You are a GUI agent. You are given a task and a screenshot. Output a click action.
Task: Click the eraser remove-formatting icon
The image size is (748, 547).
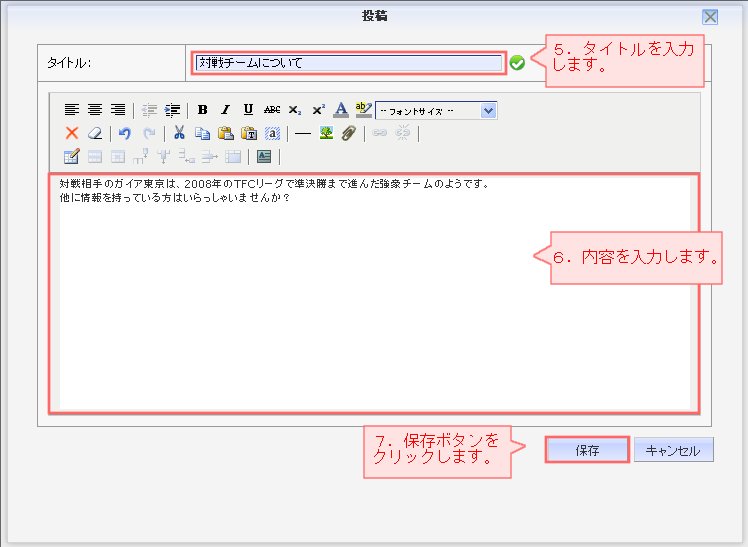pyautogui.click(x=95, y=133)
